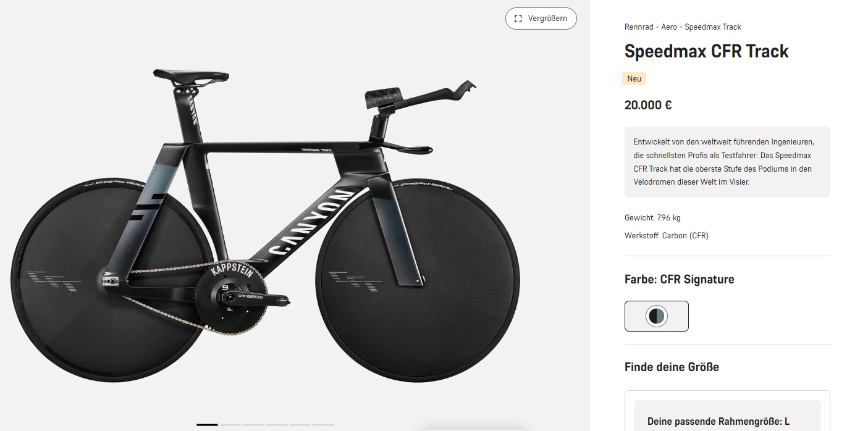Viewport: 868px width, 431px height.
Task: Open the Speedmax Track breadcrumb link
Action: [713, 27]
